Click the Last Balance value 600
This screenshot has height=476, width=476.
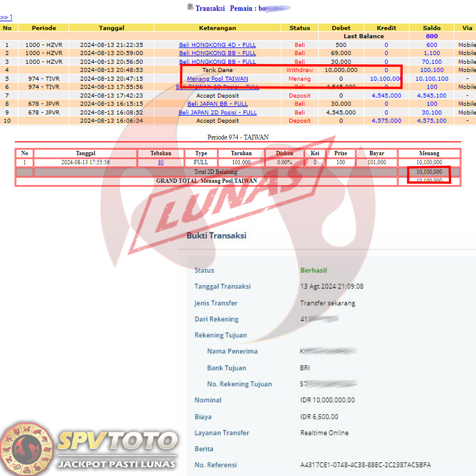coord(432,36)
